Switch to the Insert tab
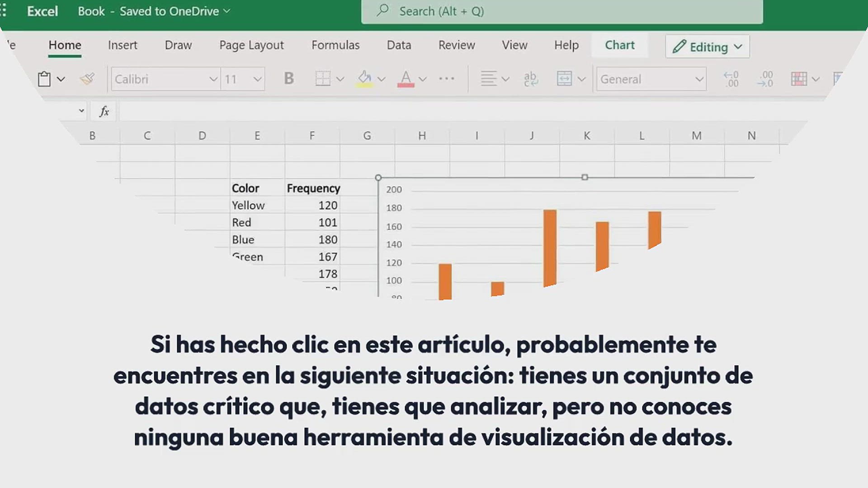Screen dimensions: 868x488 (x=123, y=45)
